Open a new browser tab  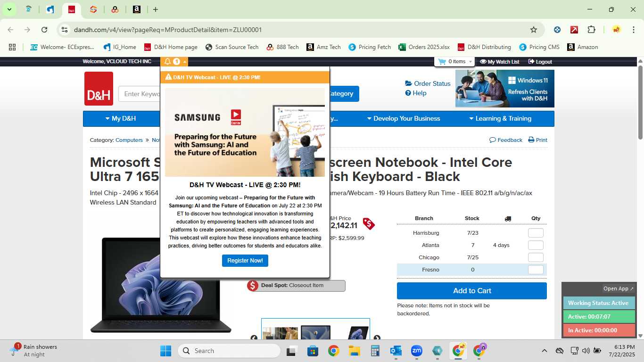click(x=156, y=9)
